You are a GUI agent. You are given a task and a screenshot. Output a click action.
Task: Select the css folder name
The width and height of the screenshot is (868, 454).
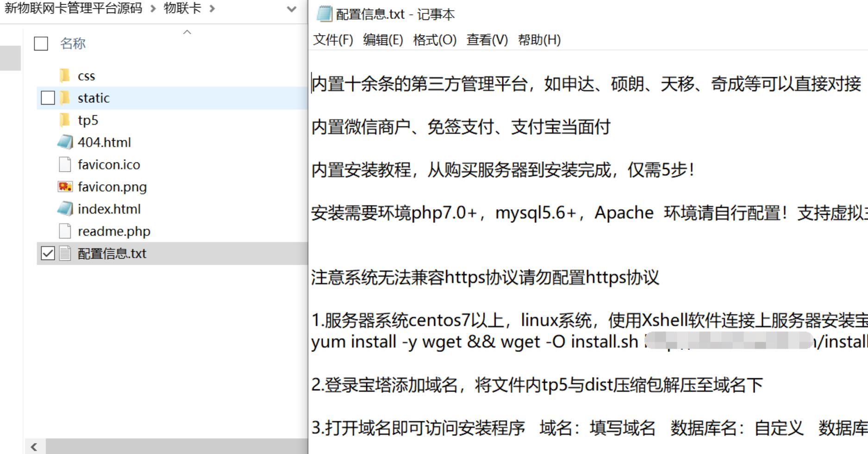coord(86,75)
